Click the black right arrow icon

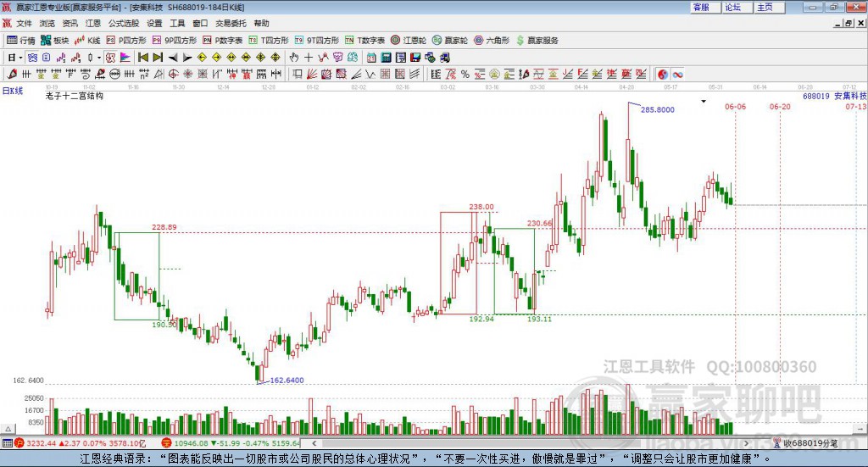[x=187, y=58]
